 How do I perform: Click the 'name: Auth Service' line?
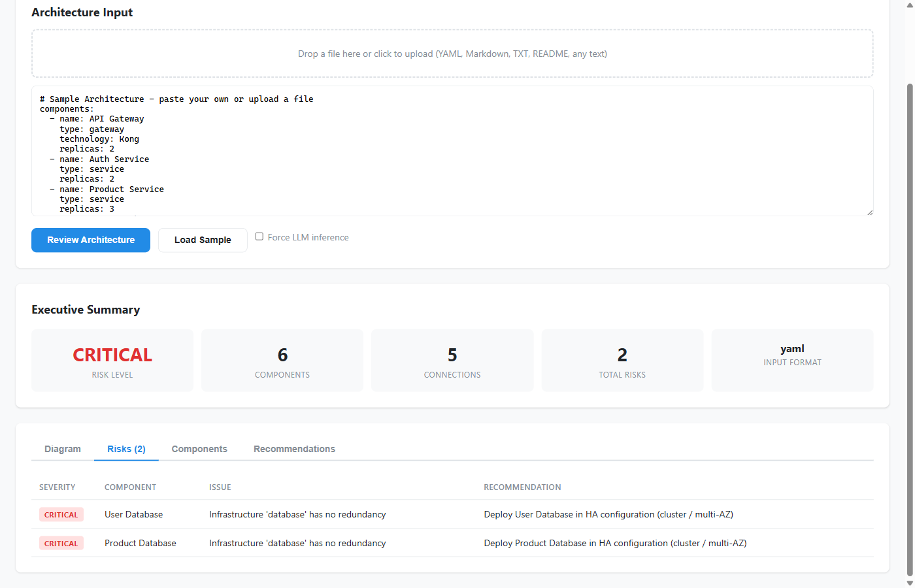99,159
